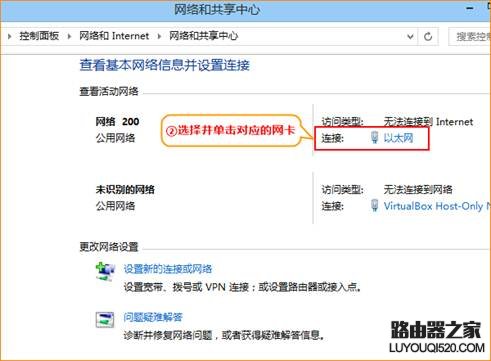Click 无法连接到 Internet access type text
The width and height of the screenshot is (491, 361).
(428, 122)
